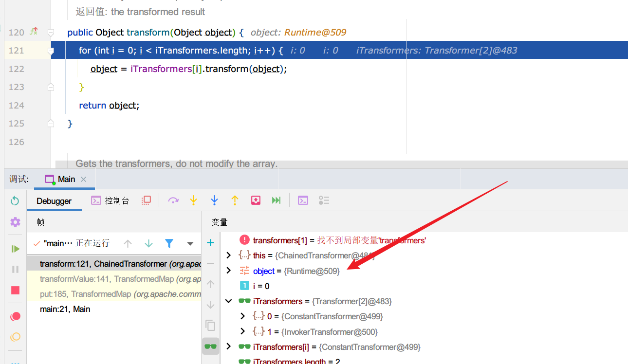The width and height of the screenshot is (628, 364).
Task: Click the Pause program icon
Action: click(15, 269)
